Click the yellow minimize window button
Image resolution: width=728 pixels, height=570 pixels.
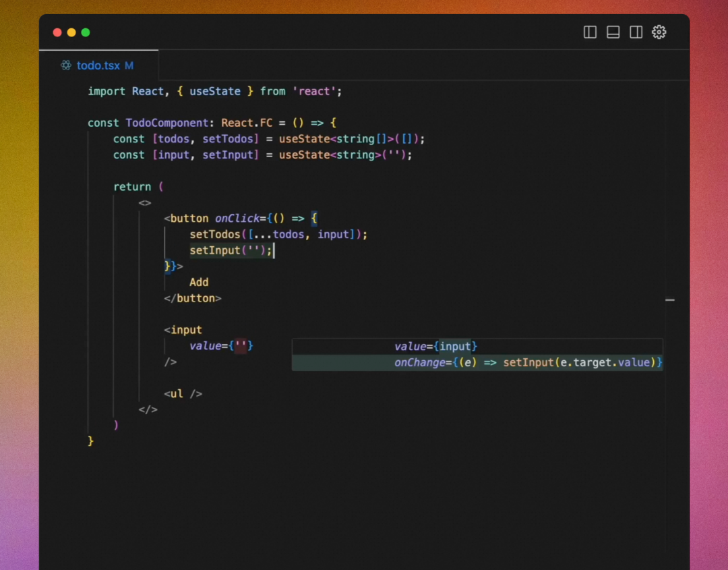[x=71, y=32]
